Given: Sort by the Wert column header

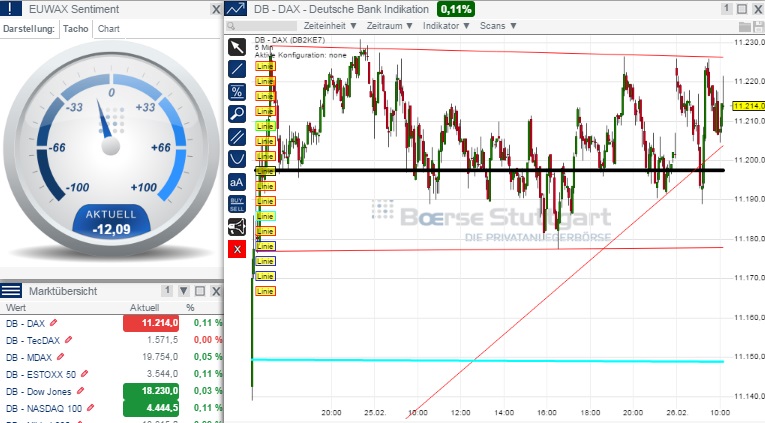Looking at the screenshot, I should click(16, 308).
